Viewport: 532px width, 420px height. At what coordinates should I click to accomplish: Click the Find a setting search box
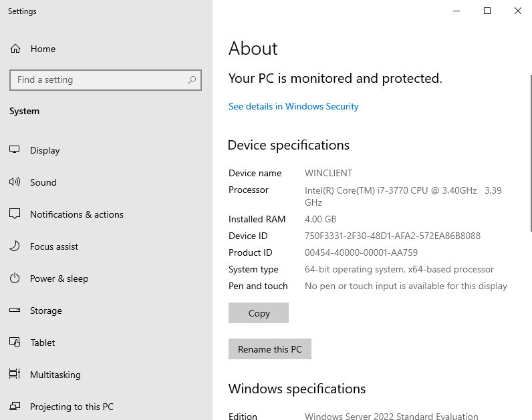106,80
